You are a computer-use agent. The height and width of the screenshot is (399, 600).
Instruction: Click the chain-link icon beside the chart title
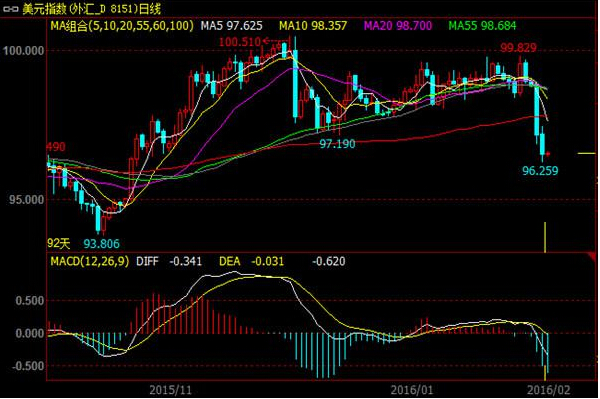pyautogui.click(x=11, y=9)
